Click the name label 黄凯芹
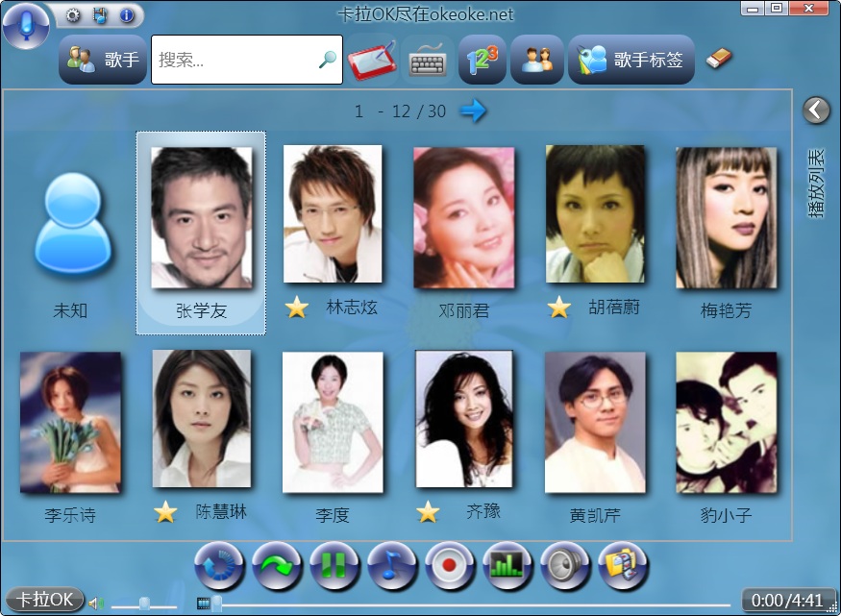 (595, 515)
